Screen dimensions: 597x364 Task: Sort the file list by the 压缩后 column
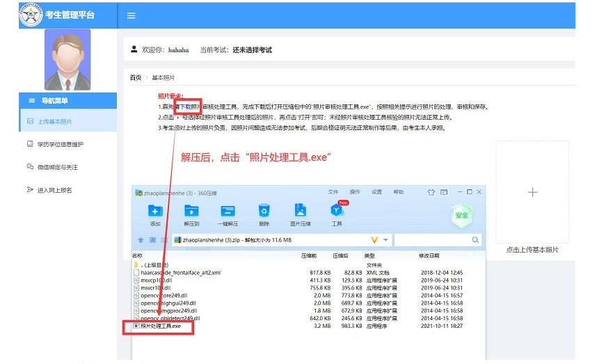point(340,256)
